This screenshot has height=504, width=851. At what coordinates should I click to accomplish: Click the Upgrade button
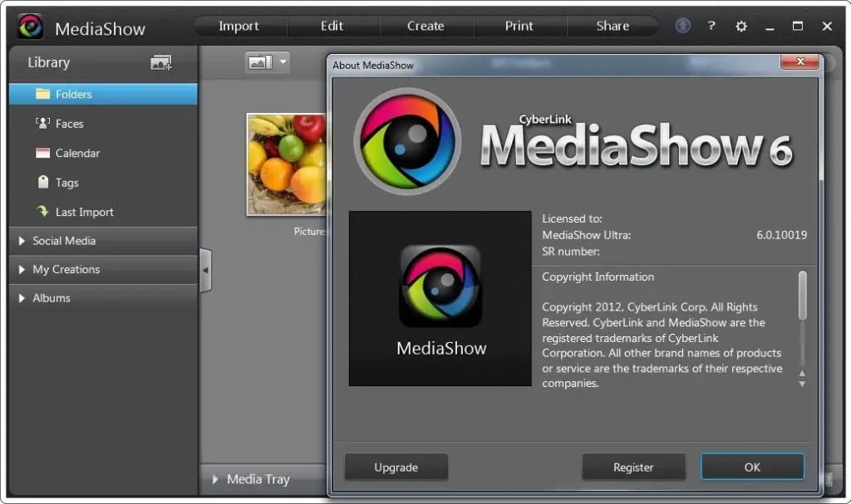tap(396, 467)
